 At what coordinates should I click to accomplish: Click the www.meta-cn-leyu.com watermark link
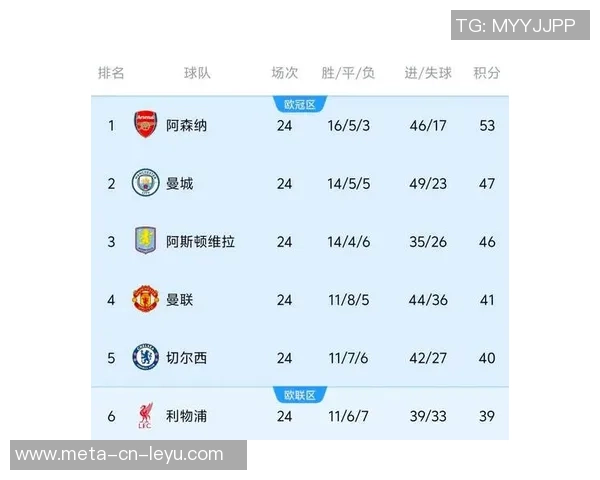pyautogui.click(x=120, y=455)
